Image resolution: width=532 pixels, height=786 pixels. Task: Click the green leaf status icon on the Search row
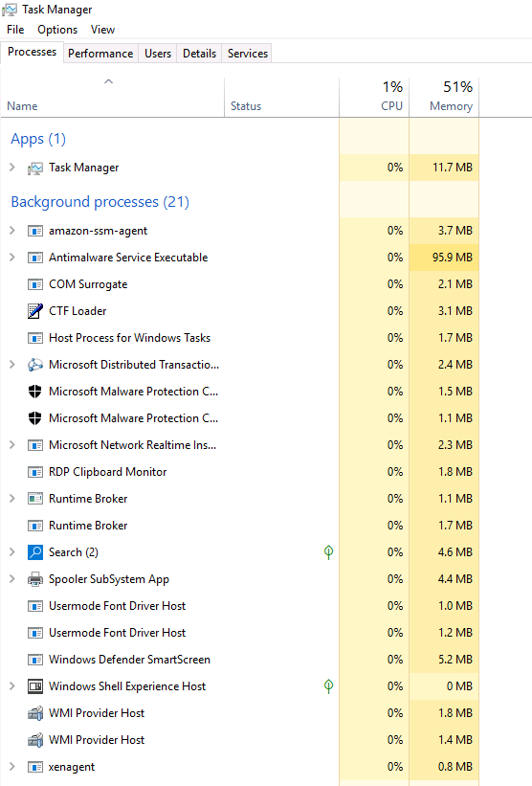[328, 552]
